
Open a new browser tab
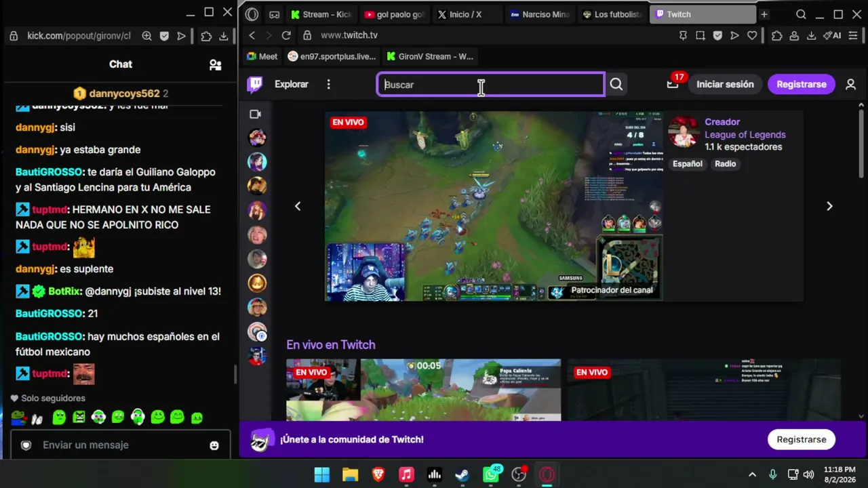[x=764, y=14]
